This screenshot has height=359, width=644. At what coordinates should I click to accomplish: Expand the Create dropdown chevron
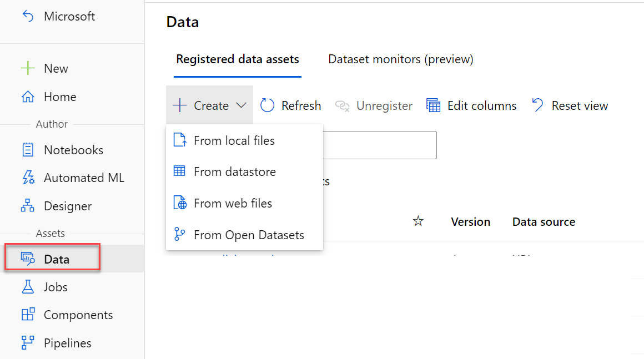pyautogui.click(x=241, y=105)
